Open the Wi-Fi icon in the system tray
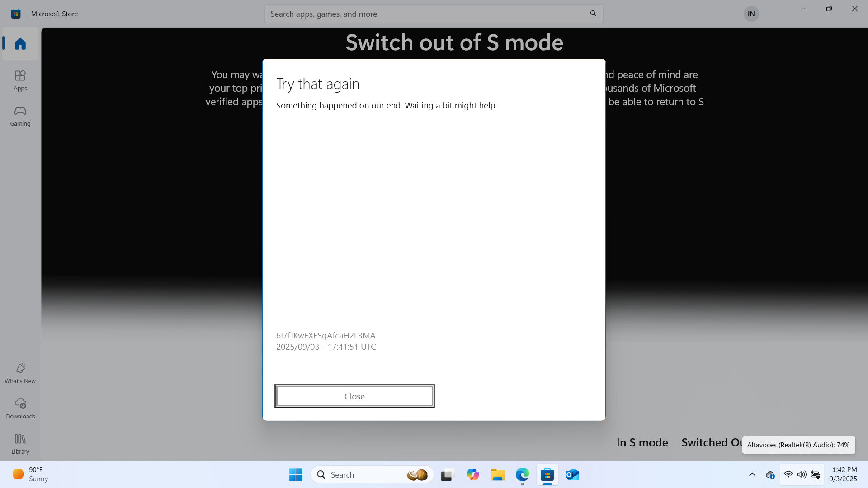Image resolution: width=868 pixels, height=488 pixels. (788, 474)
